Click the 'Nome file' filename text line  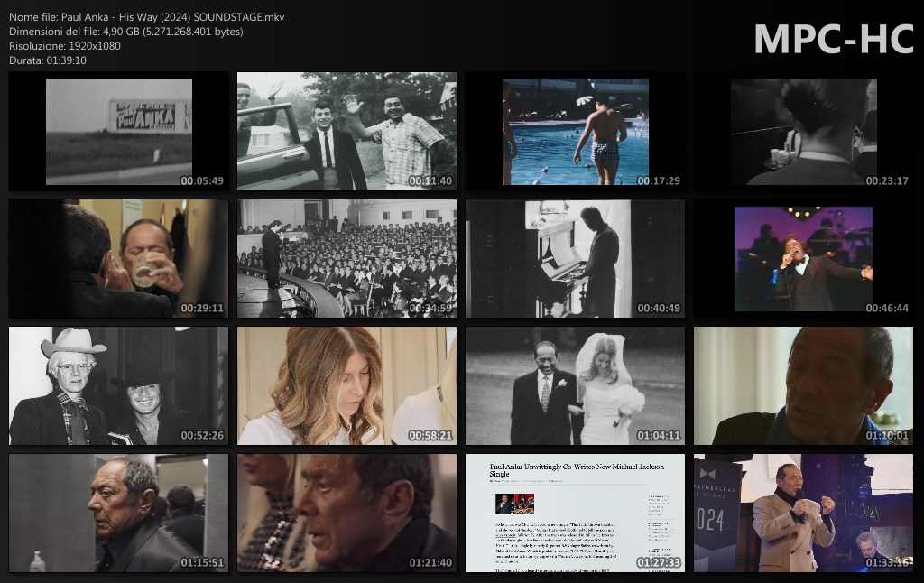pos(146,17)
